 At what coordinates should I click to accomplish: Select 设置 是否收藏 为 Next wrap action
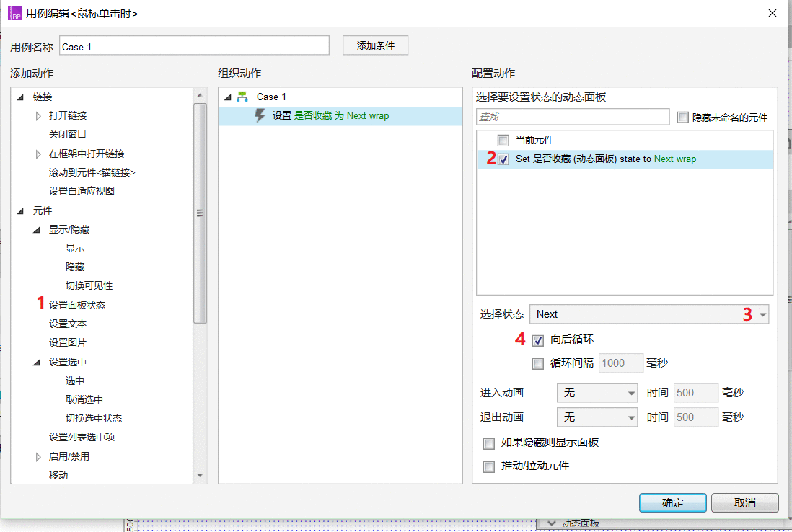[x=340, y=115]
